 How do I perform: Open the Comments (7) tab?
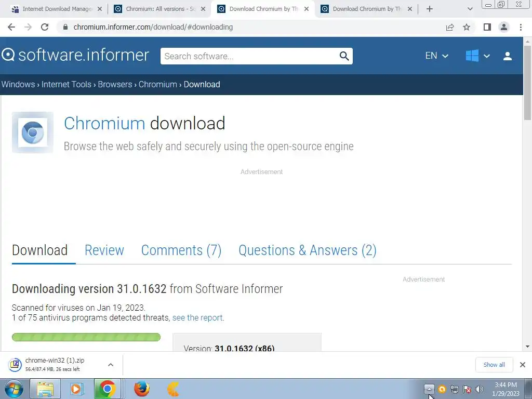181,250
